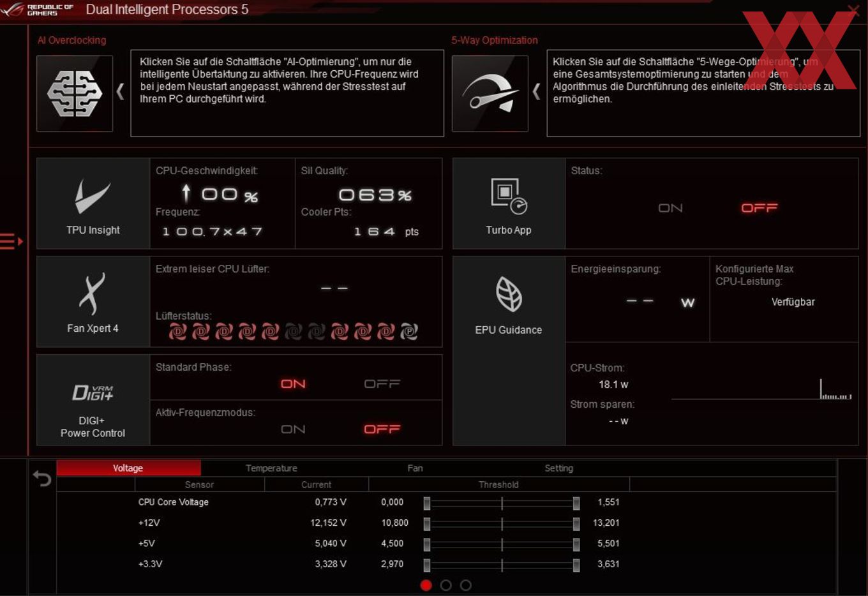The height and width of the screenshot is (596, 868).
Task: Click the 5-Way Optimization heading
Action: click(x=495, y=40)
